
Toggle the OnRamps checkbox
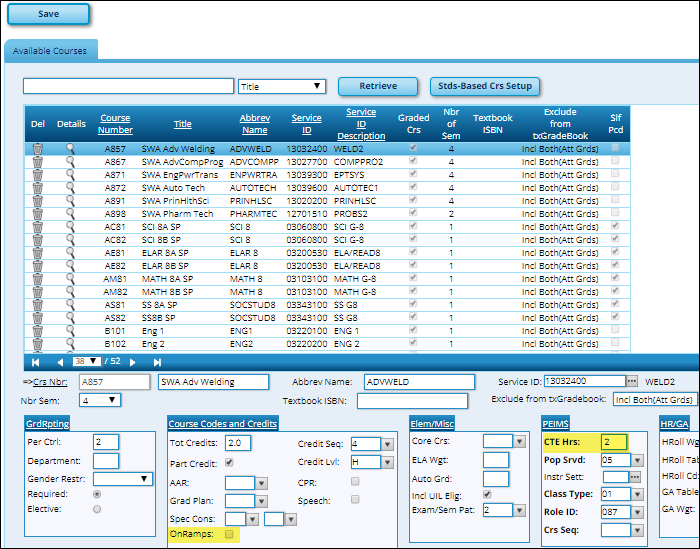[x=230, y=535]
